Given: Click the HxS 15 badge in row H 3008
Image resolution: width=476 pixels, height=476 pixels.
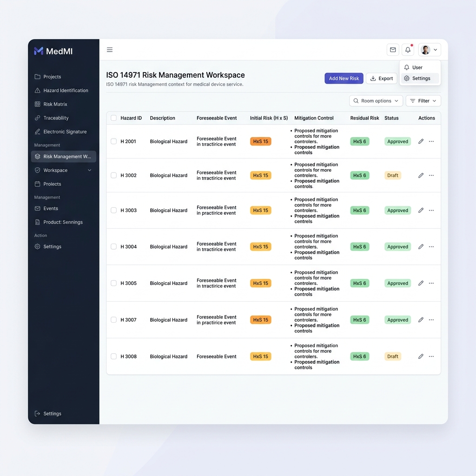Looking at the screenshot, I should click(x=260, y=357).
